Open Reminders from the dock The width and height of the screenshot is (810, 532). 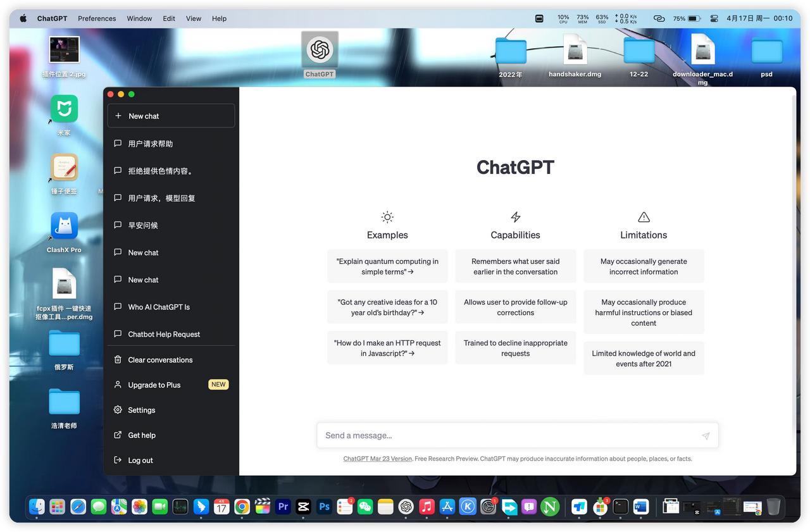pos(344,507)
